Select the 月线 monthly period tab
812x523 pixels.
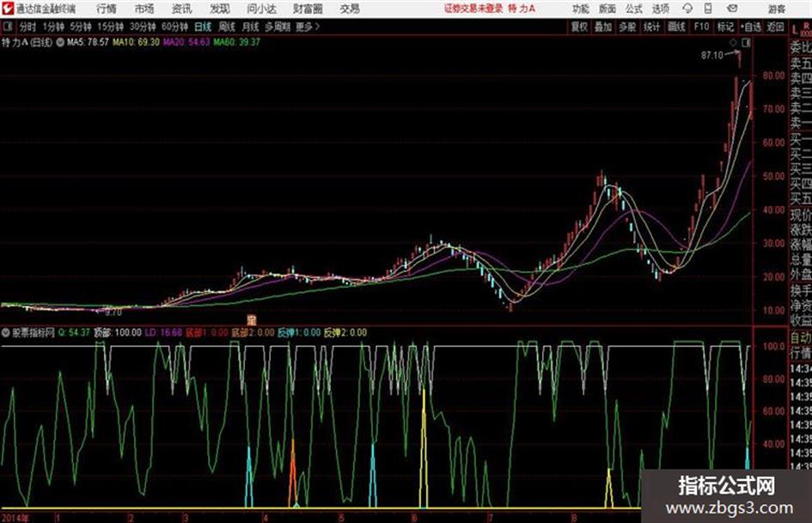250,27
